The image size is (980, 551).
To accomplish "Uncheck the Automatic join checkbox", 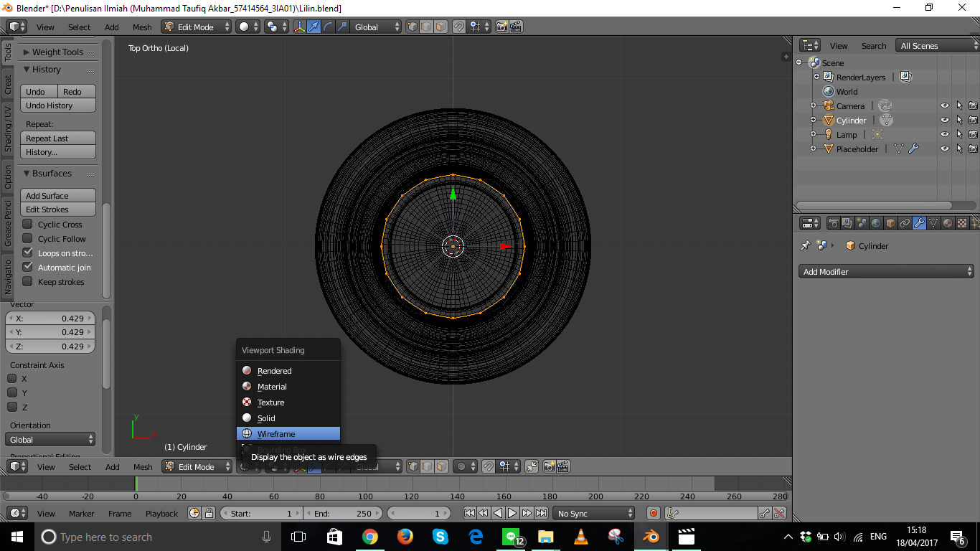I will (x=27, y=267).
